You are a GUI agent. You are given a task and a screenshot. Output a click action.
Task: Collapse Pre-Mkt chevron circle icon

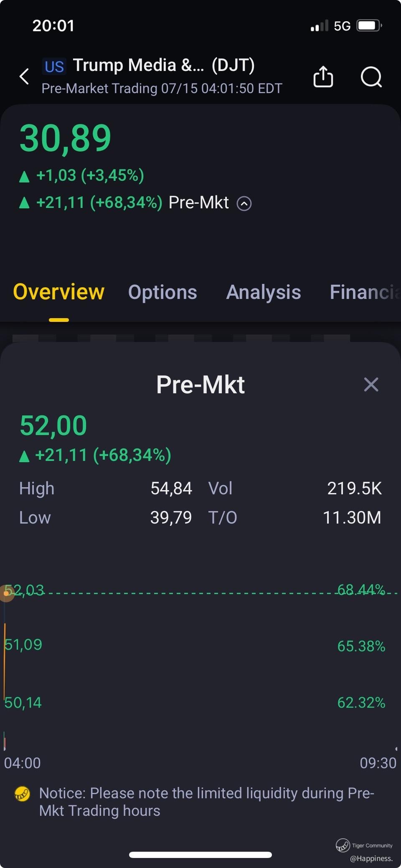244,203
